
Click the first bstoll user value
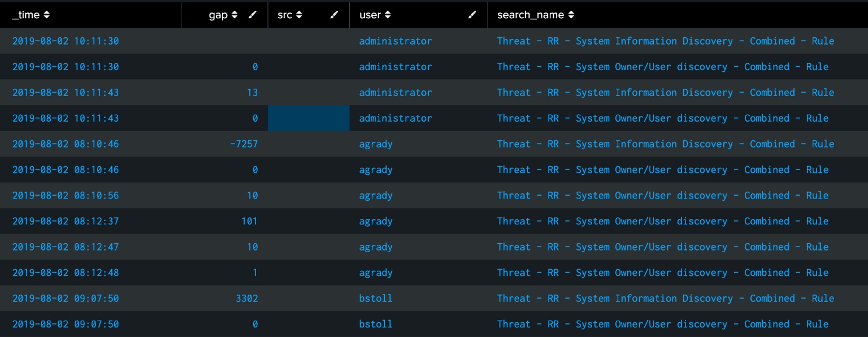(x=376, y=299)
